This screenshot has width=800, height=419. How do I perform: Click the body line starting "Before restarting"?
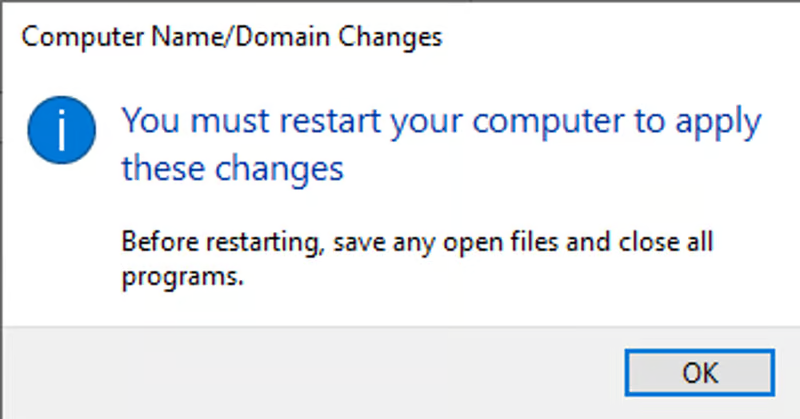coord(420,242)
